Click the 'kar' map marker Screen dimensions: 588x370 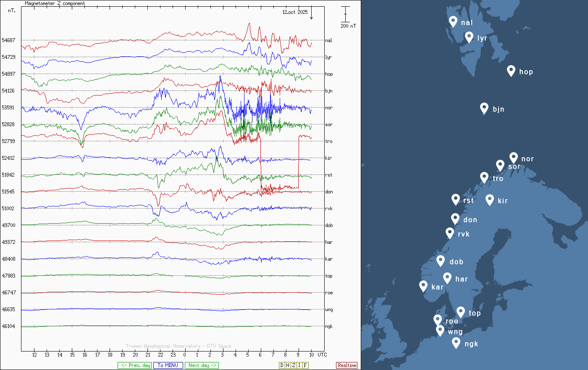click(x=423, y=285)
